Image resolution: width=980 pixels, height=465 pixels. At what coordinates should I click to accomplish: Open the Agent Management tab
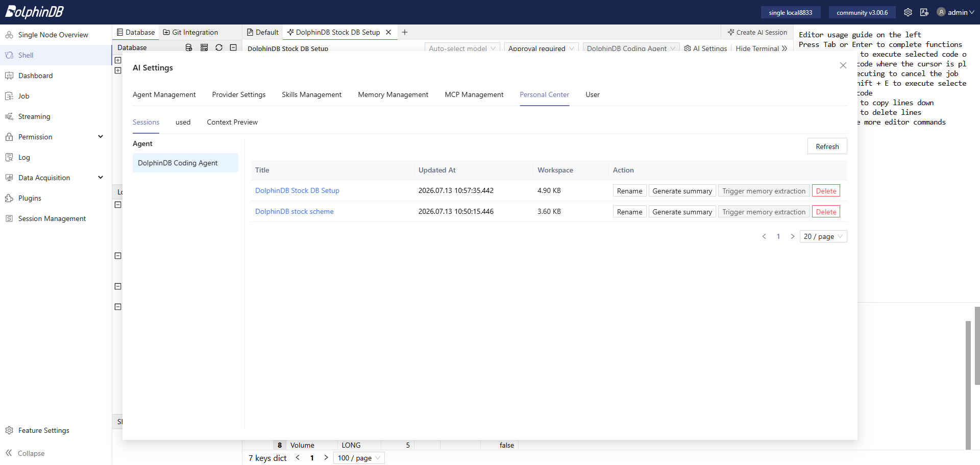(x=164, y=94)
